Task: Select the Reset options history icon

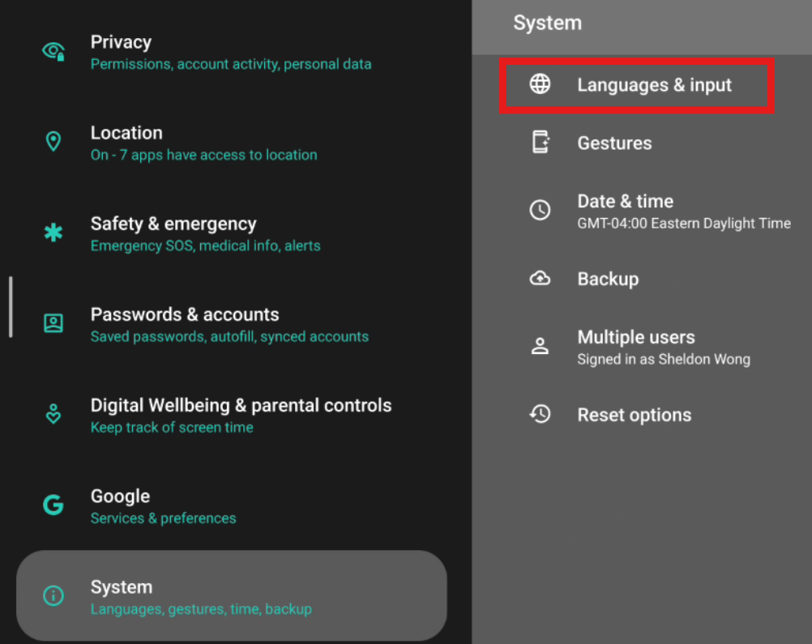Action: pyautogui.click(x=541, y=414)
